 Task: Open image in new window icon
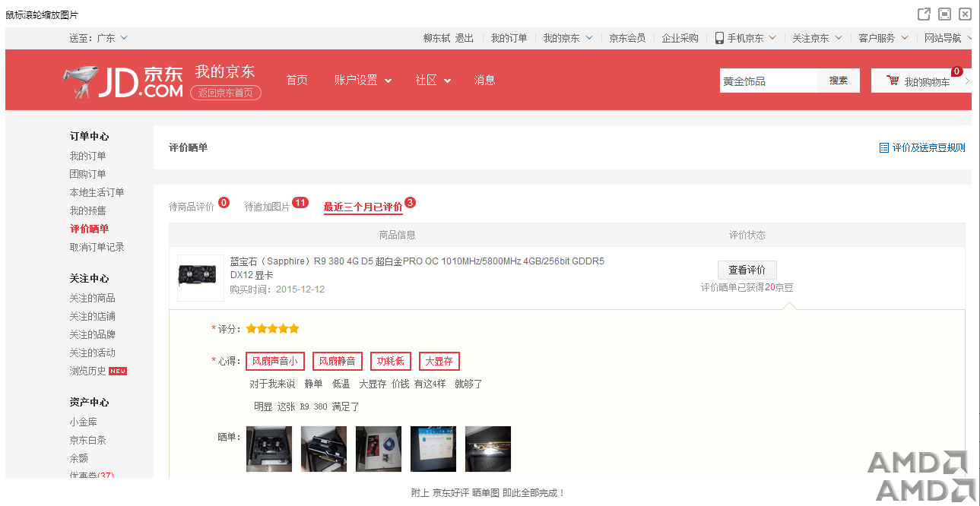(x=924, y=14)
